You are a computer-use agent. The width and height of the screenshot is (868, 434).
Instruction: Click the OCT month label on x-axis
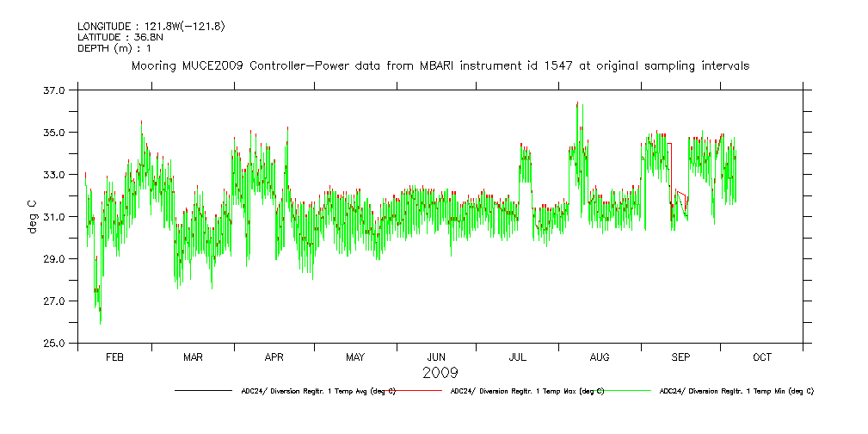(x=762, y=356)
